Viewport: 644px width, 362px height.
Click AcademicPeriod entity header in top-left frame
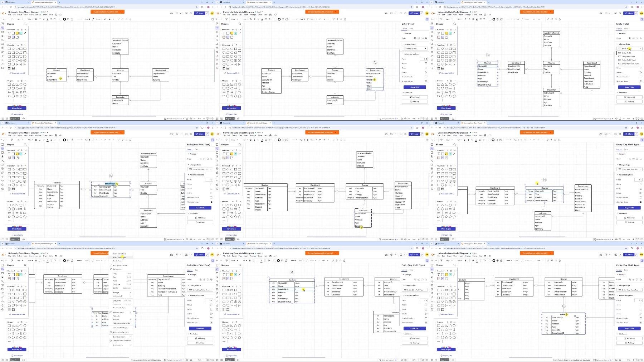click(x=121, y=40)
